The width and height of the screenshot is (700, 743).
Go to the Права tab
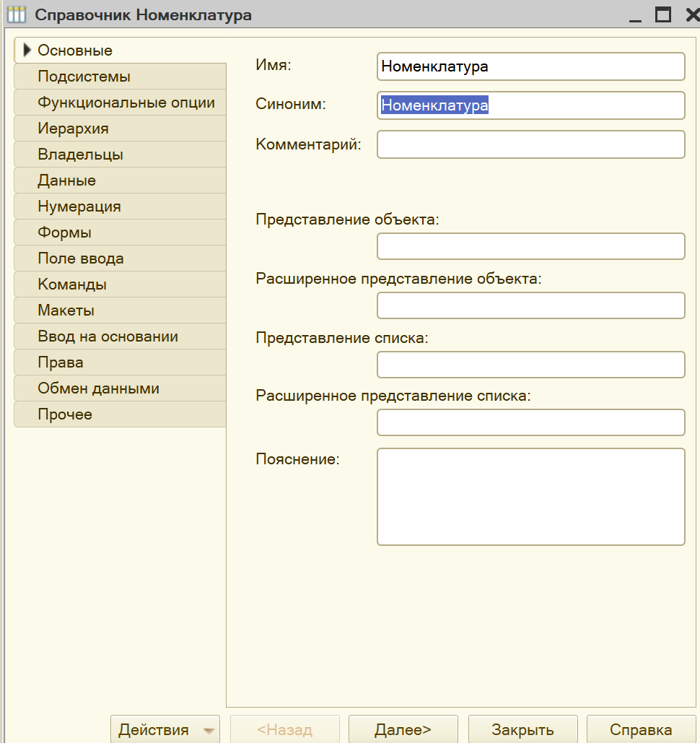pos(121,362)
